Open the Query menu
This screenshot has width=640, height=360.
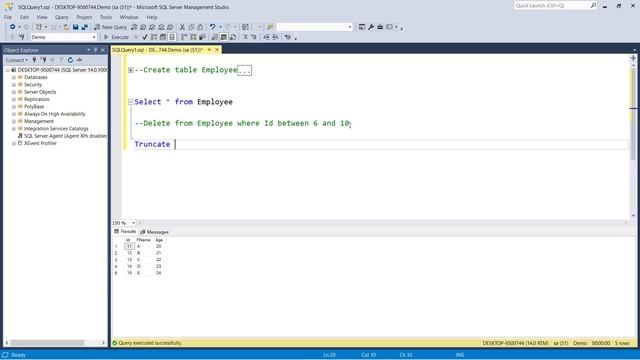(x=62, y=17)
